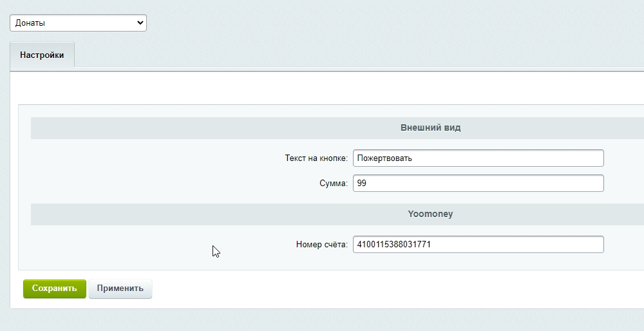Place cursor on the word Пожертвовать
644x331 pixels.
pyautogui.click(x=384, y=158)
